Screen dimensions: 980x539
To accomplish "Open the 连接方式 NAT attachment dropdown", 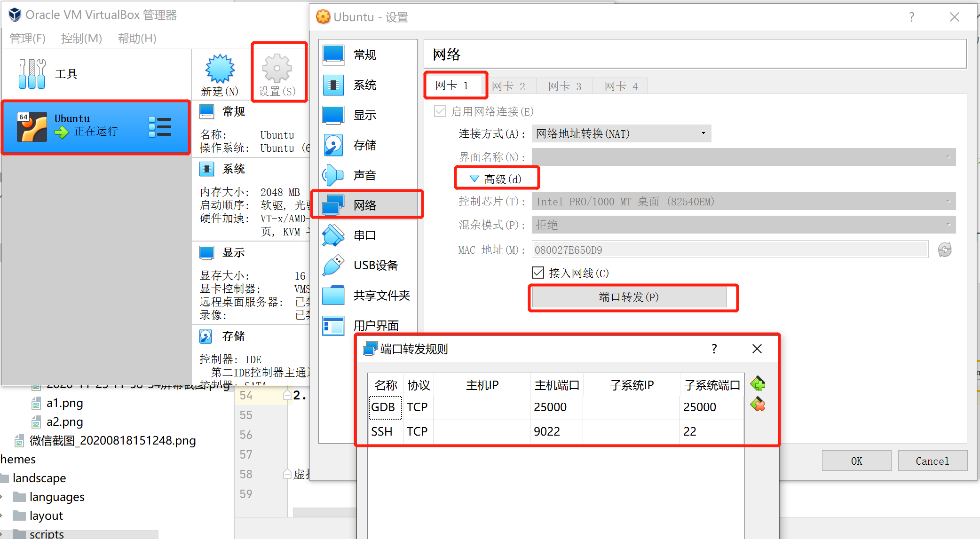I will coord(621,133).
